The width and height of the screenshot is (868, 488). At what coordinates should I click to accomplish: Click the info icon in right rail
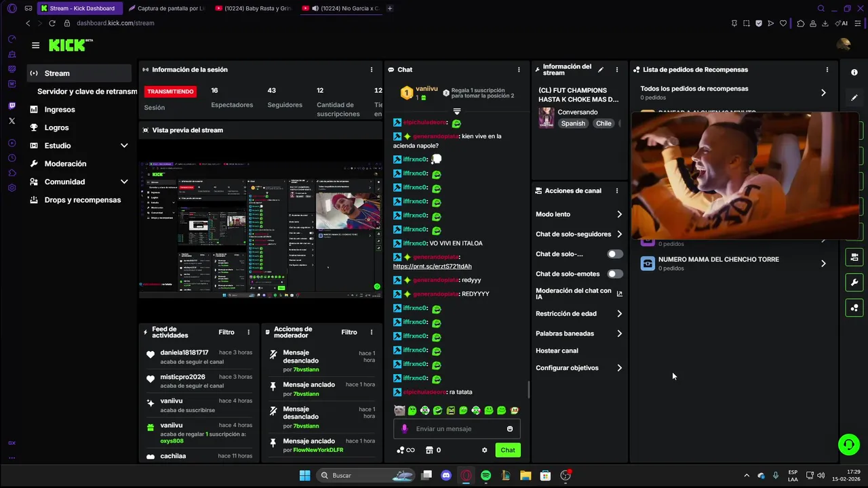coord(854,73)
